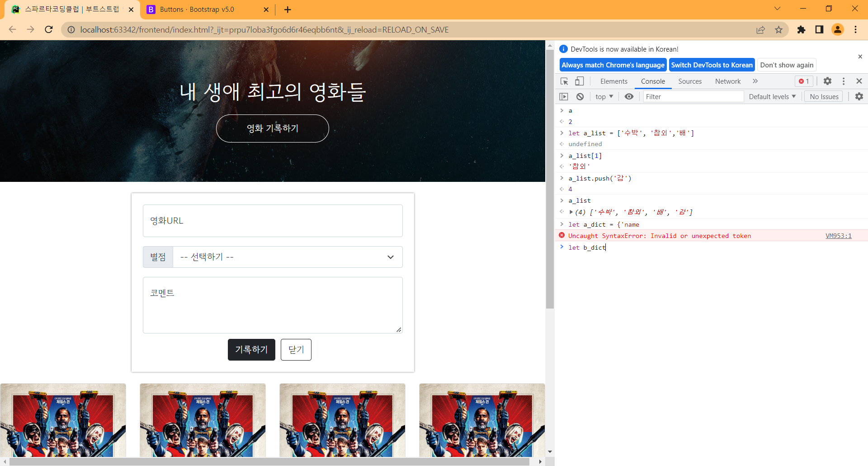The width and height of the screenshot is (868, 466).
Task: Open DevTools customize three-dot menu
Action: [843, 81]
